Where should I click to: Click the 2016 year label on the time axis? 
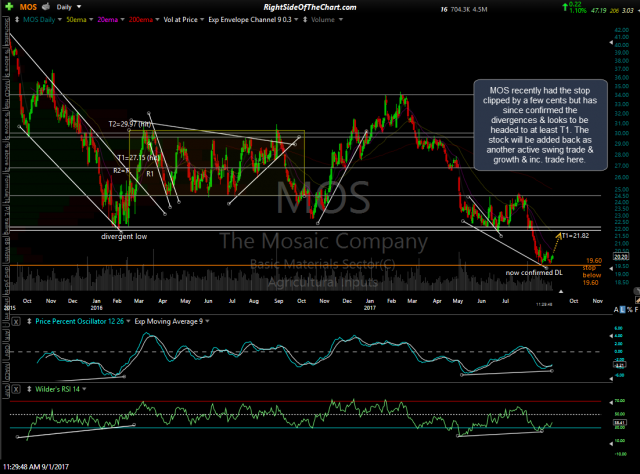(x=96, y=308)
